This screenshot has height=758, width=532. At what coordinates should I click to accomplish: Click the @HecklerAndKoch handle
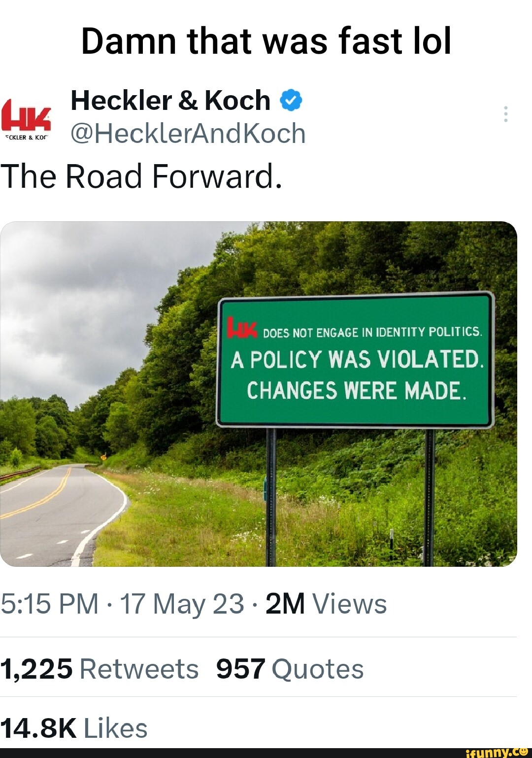188,134
